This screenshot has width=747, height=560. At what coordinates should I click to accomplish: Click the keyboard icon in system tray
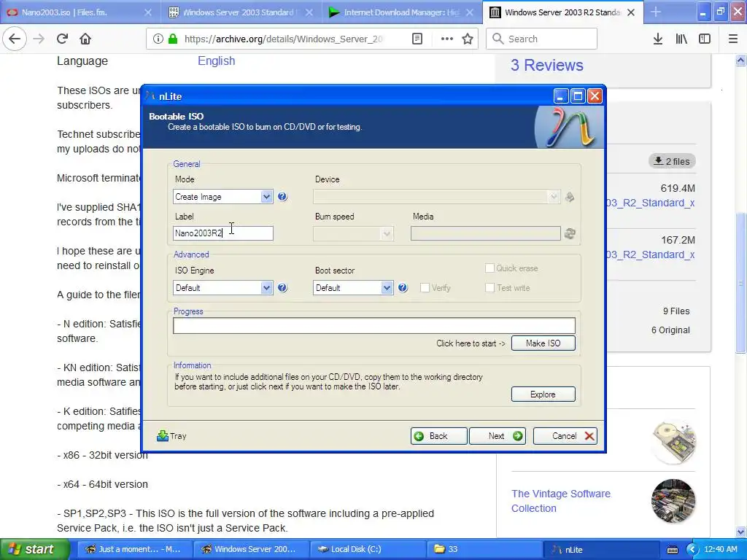click(x=672, y=550)
